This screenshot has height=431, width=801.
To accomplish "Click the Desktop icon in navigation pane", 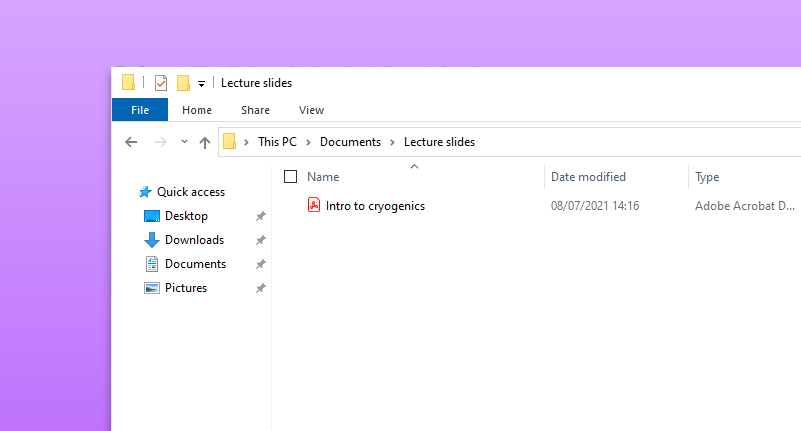I will (152, 216).
